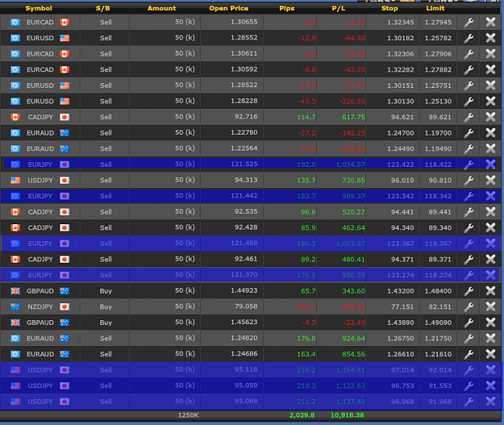Image resolution: width=504 pixels, height=425 pixels.
Task: Open the wrench for EURJPY at 121.525
Action: coord(469,165)
